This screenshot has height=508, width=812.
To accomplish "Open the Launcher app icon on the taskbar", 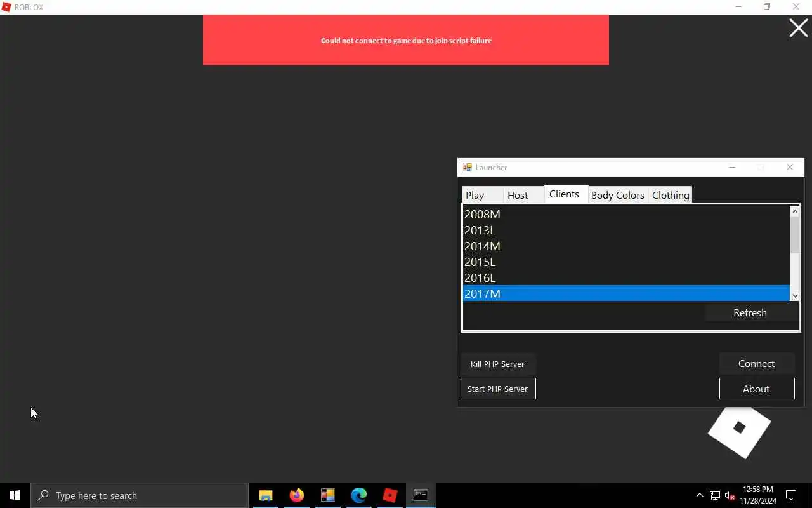I will [327, 495].
